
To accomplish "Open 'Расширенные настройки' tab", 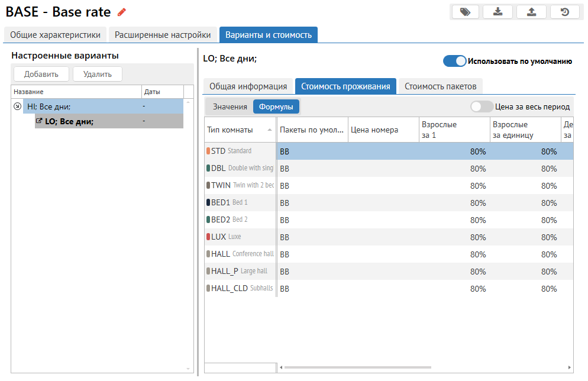I will point(163,35).
